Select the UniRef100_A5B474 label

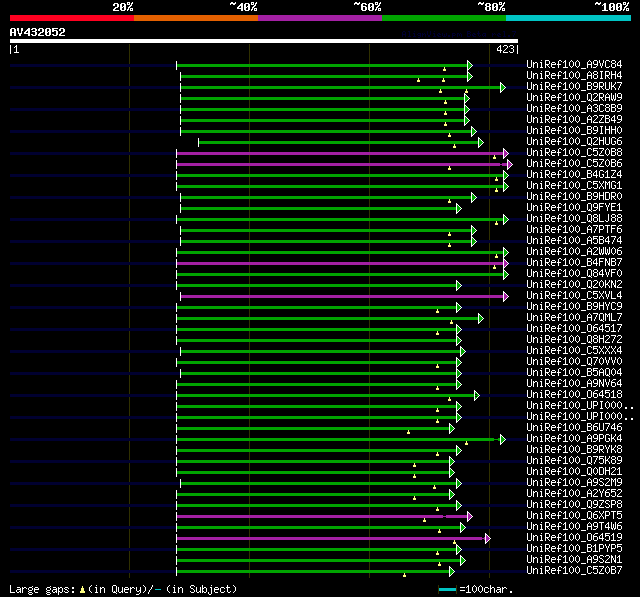tap(574, 241)
